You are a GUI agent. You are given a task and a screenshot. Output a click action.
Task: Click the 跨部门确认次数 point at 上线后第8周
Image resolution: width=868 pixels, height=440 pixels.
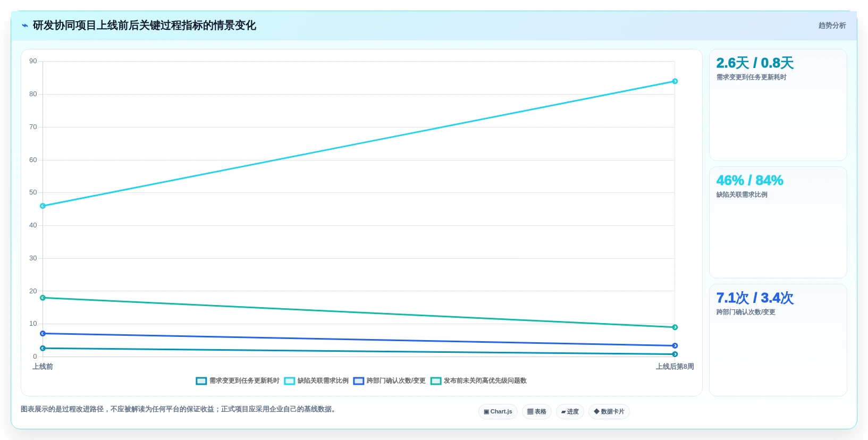tap(675, 345)
